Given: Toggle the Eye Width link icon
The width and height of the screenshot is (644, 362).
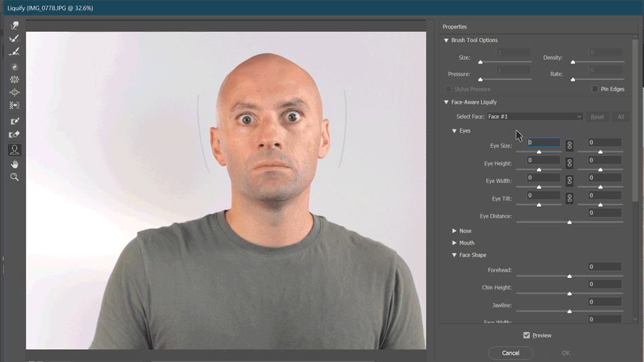Looking at the screenshot, I should point(569,180).
